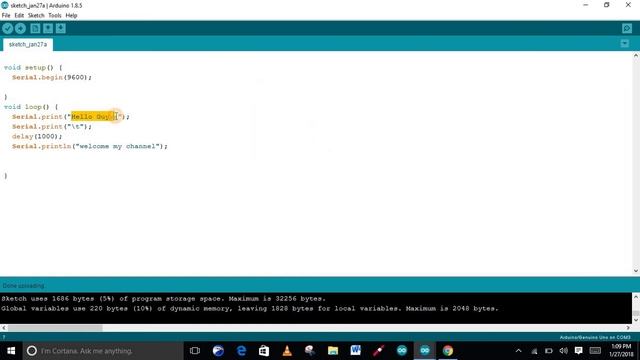Open Microsoft Edge from the taskbar
This screenshot has width=640, height=360.
241,351
